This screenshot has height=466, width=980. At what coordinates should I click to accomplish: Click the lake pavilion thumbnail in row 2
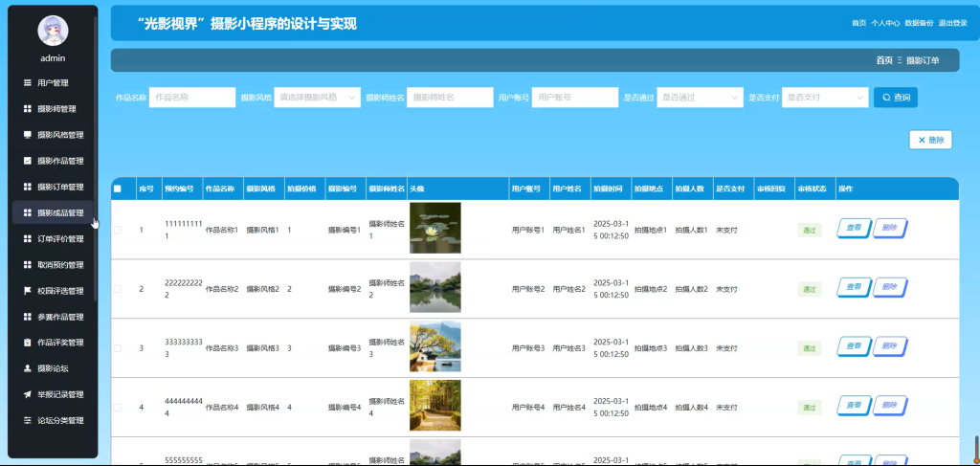pos(435,287)
